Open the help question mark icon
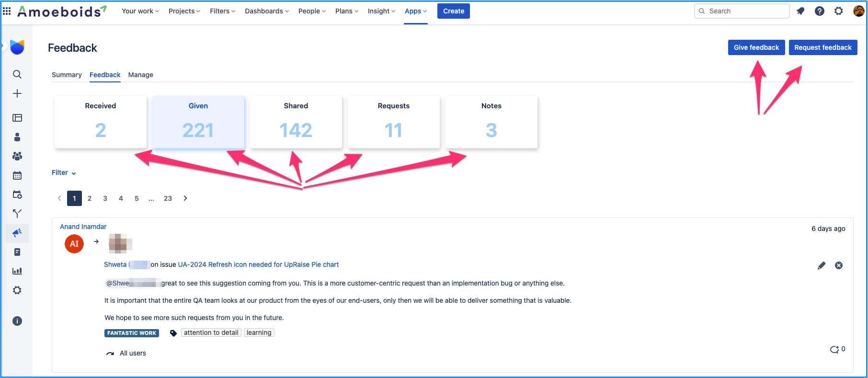This screenshot has width=868, height=378. pyautogui.click(x=820, y=11)
